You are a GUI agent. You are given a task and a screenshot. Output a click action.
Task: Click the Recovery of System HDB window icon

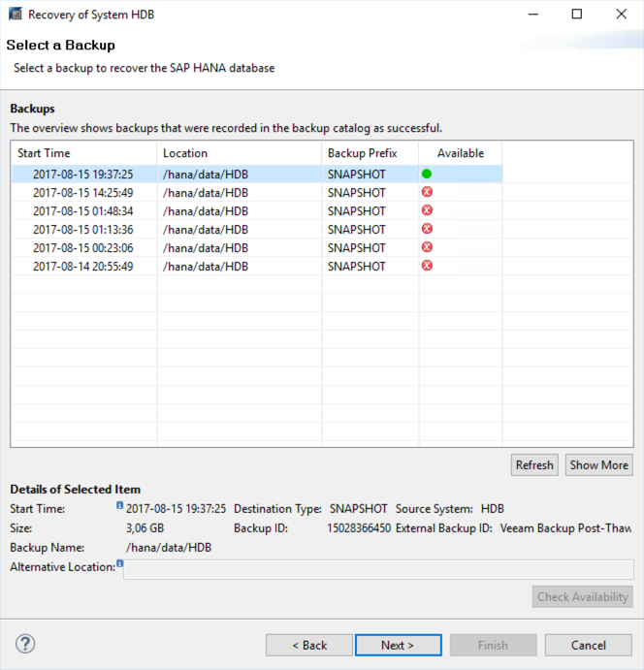pyautogui.click(x=16, y=15)
